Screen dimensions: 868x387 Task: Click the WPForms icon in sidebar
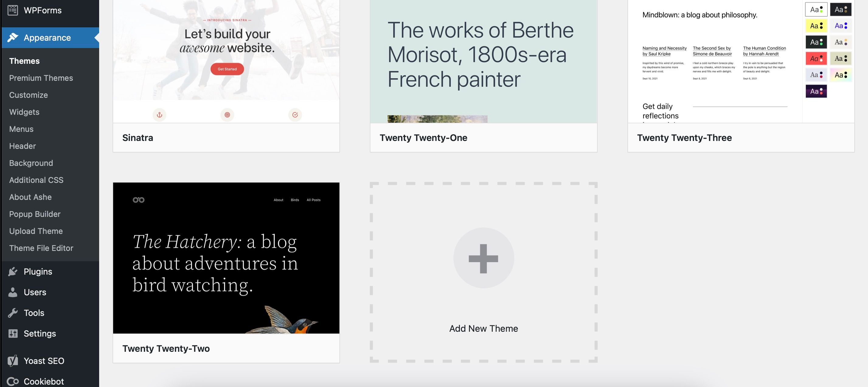click(x=12, y=10)
